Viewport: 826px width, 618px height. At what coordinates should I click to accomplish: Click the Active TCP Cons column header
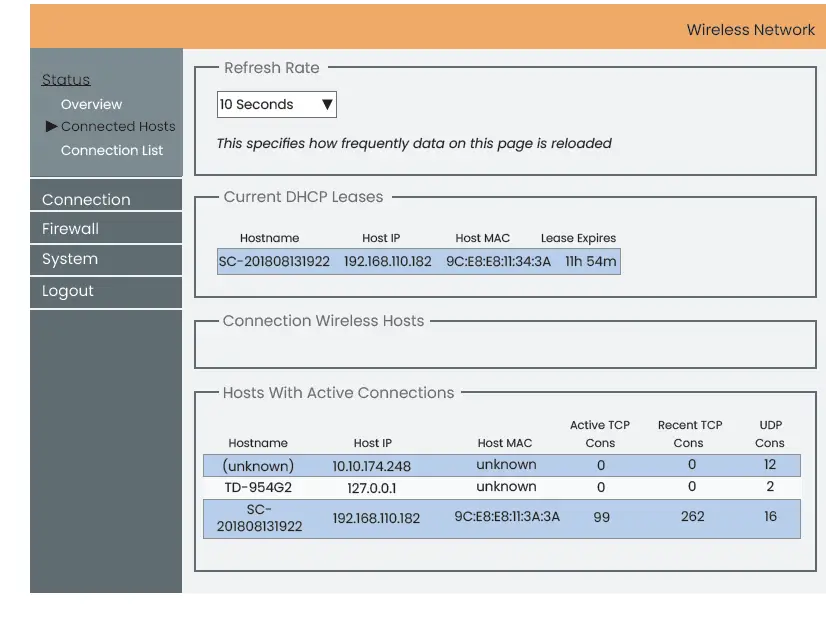click(600, 434)
